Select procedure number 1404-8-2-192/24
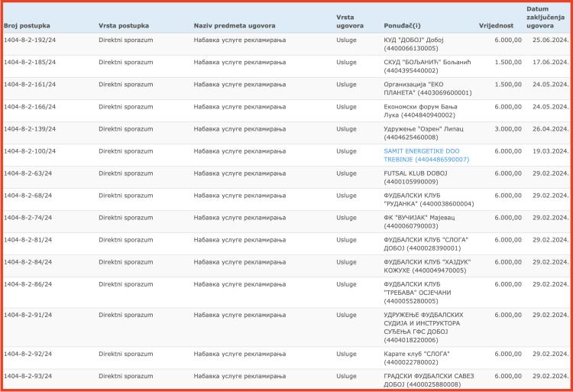 pos(30,40)
